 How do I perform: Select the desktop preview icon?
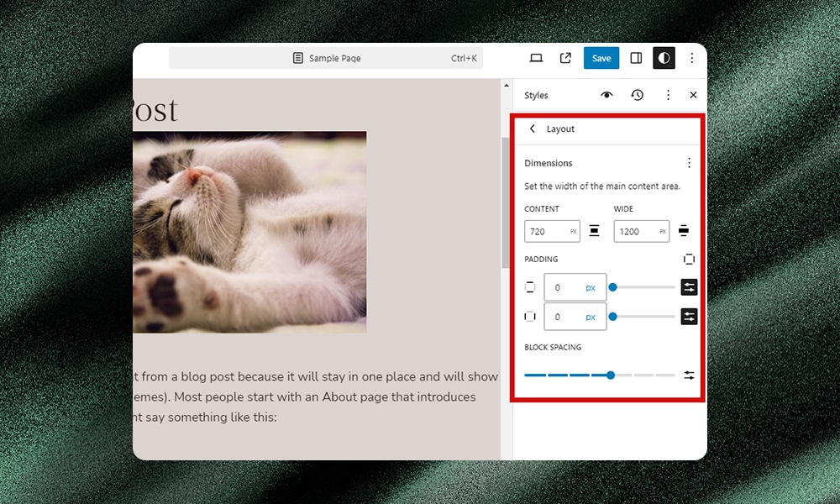[x=535, y=58]
